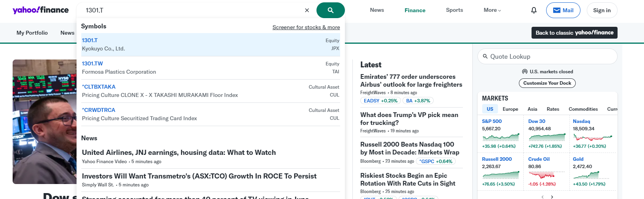Image resolution: width=644 pixels, height=199 pixels.
Task: Open notifications bell icon
Action: [x=534, y=10]
